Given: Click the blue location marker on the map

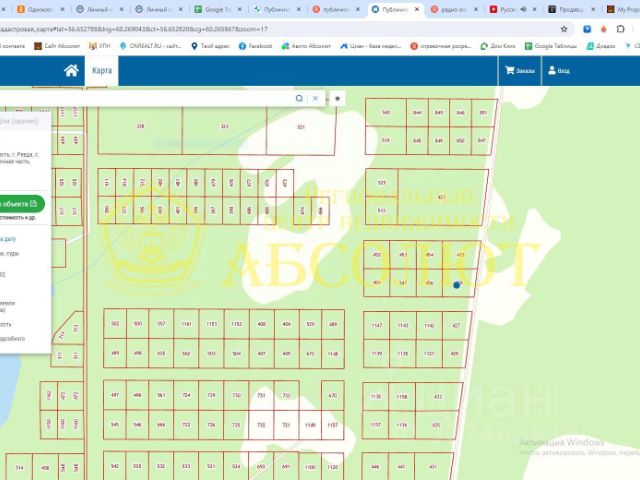Looking at the screenshot, I should (457, 285).
